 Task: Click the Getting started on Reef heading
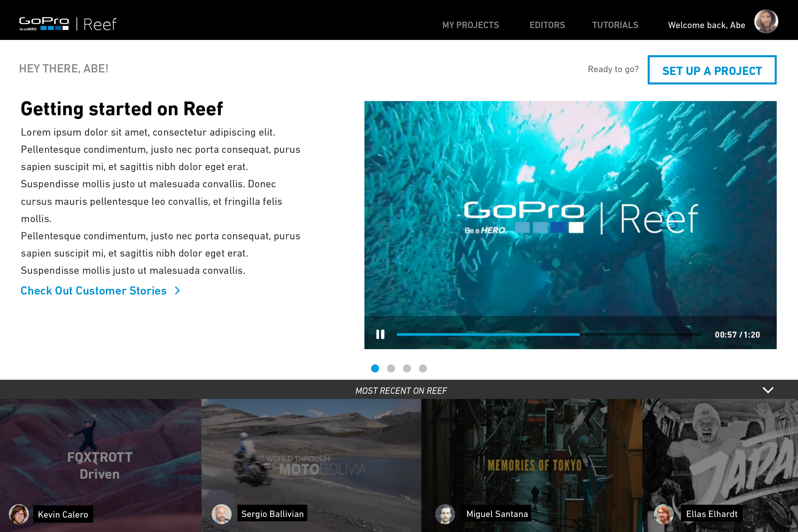point(122,109)
